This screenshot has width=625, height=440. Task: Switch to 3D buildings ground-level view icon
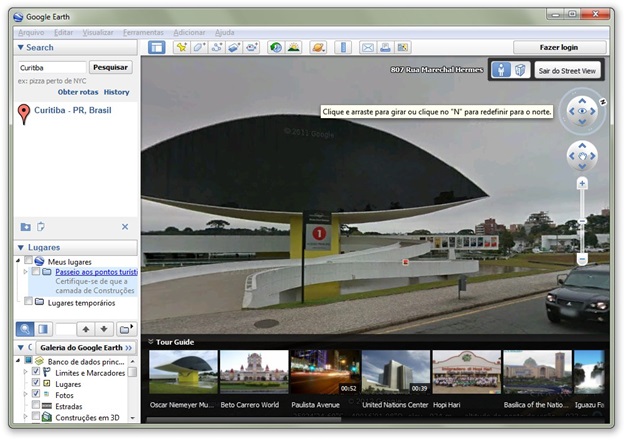pyautogui.click(x=520, y=70)
